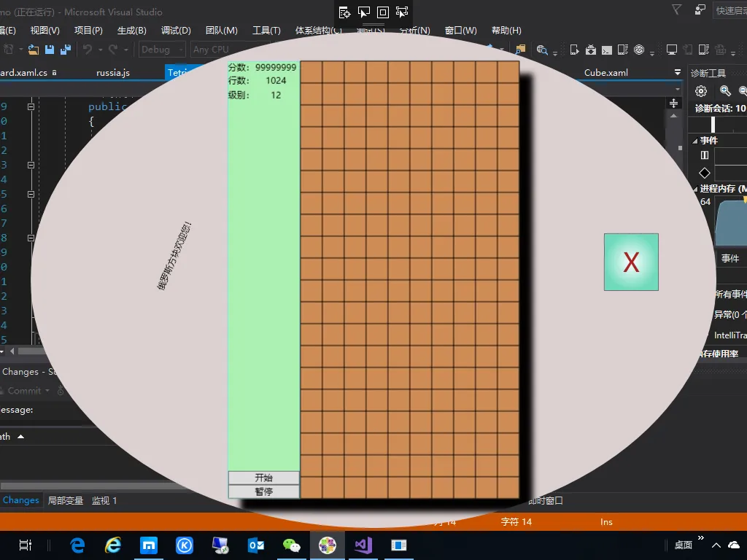Click the Commit button
This screenshot has height=560, width=747.
tap(25, 391)
